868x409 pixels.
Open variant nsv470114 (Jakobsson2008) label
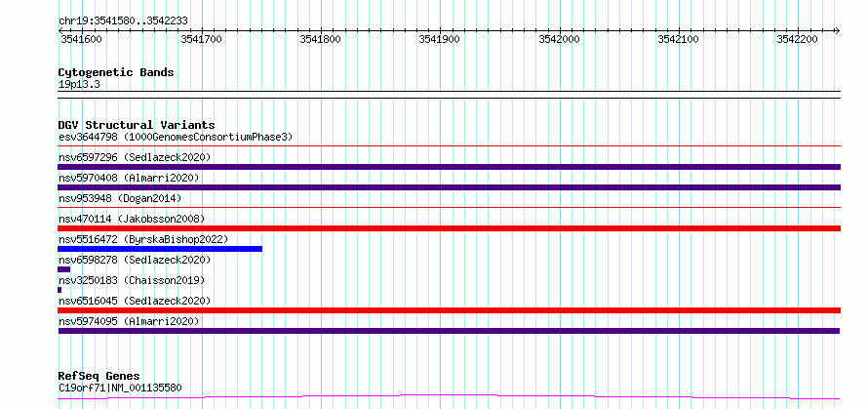[x=132, y=219]
